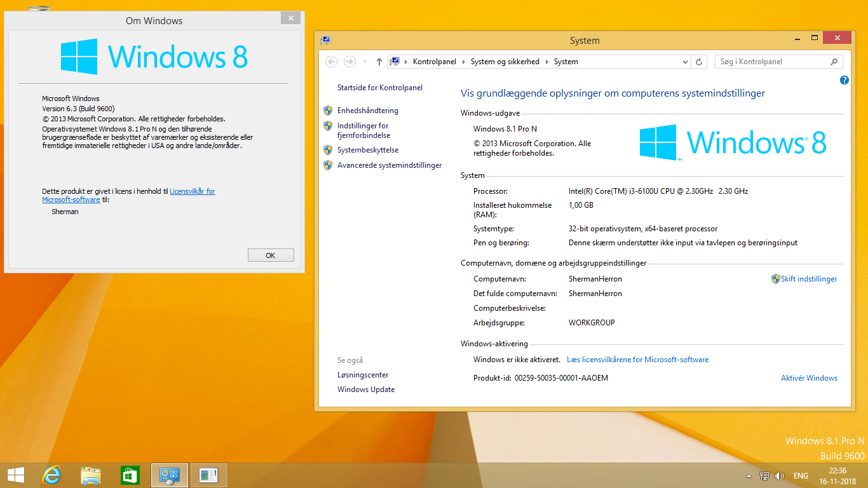Go to Kontrolpanel via the breadcrumb
The height and width of the screenshot is (488, 868).
point(434,62)
